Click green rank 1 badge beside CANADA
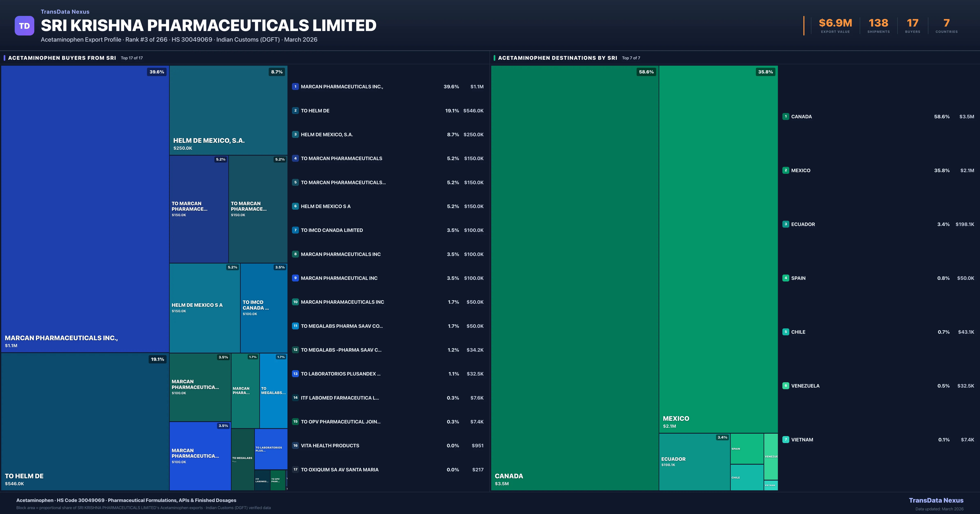This screenshot has width=980, height=514. tap(786, 117)
